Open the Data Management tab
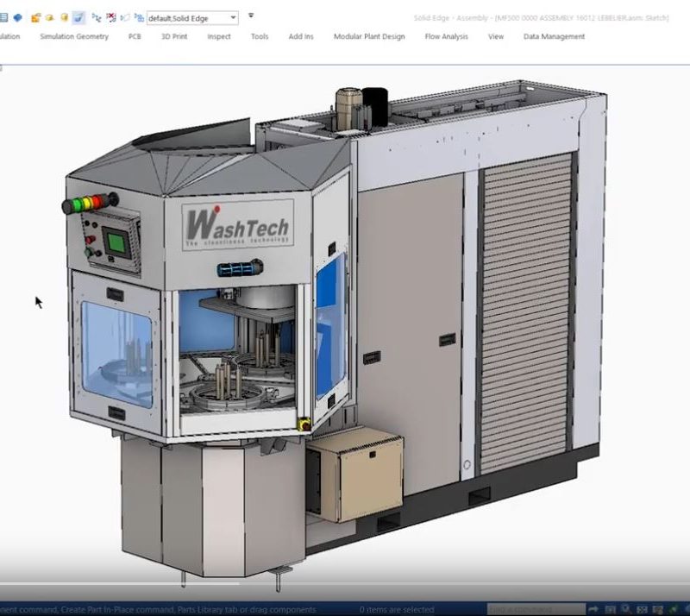The width and height of the screenshot is (690, 616). click(554, 36)
